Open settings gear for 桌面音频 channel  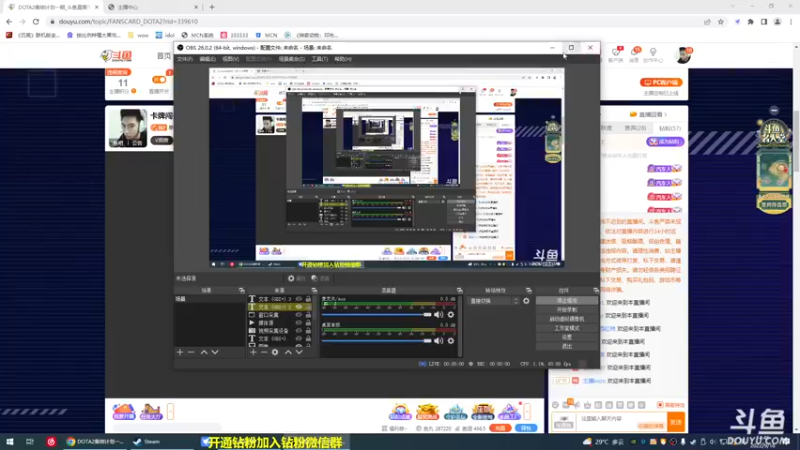[x=451, y=341]
